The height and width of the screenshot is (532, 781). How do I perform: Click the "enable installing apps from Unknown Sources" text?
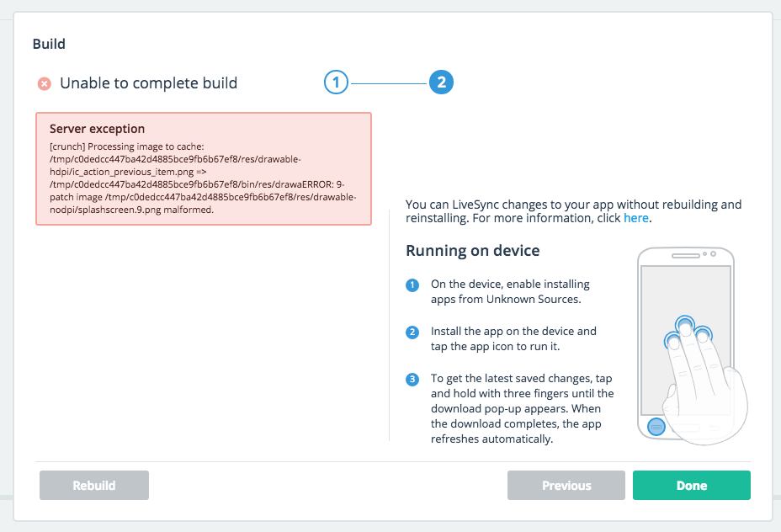point(511,291)
